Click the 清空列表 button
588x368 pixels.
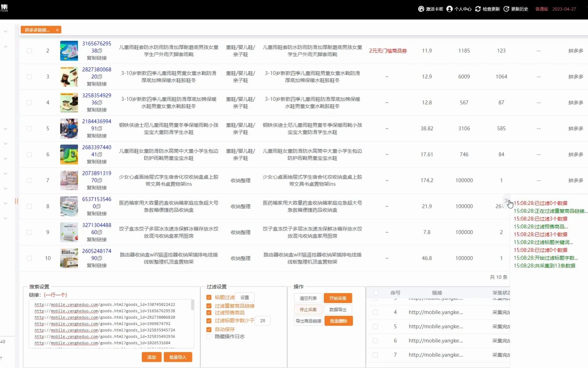pos(308,298)
